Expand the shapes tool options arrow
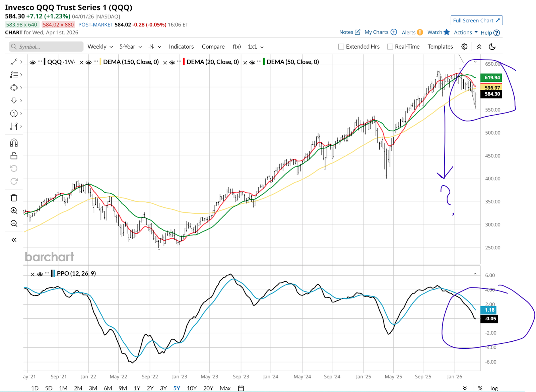 [x=21, y=88]
